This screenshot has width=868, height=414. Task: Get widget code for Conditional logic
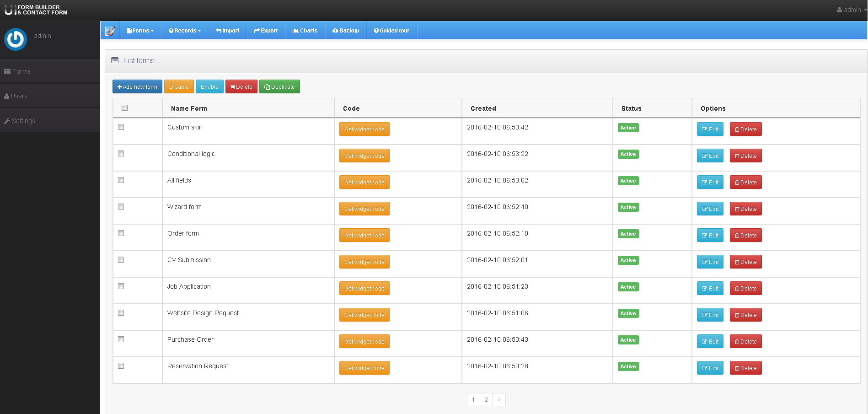click(364, 156)
